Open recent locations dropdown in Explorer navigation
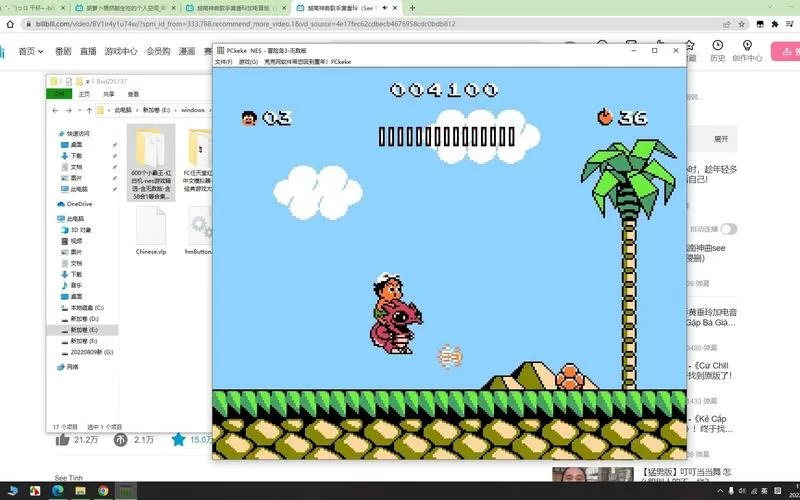800x500 pixels. tap(79, 110)
